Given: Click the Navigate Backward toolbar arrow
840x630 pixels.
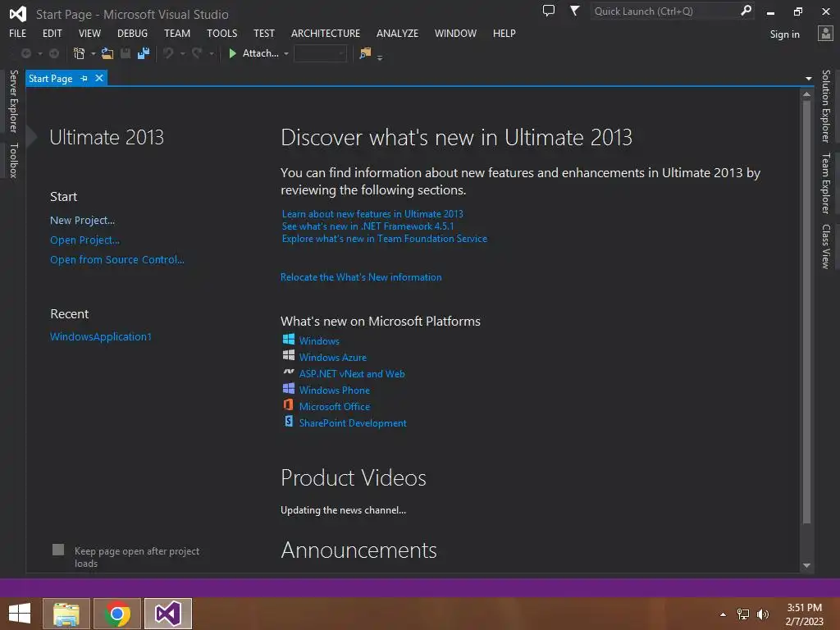Looking at the screenshot, I should tap(25, 53).
